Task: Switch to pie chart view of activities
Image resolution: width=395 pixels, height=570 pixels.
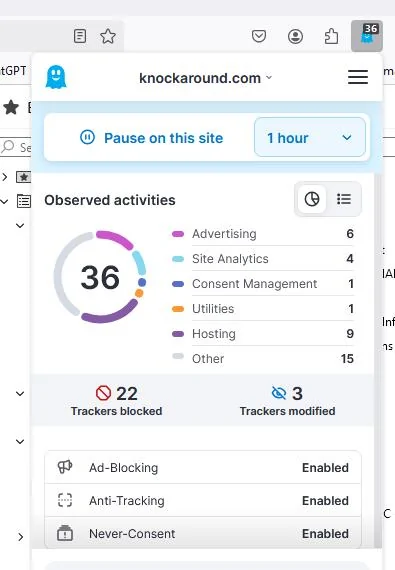Action: (311, 199)
